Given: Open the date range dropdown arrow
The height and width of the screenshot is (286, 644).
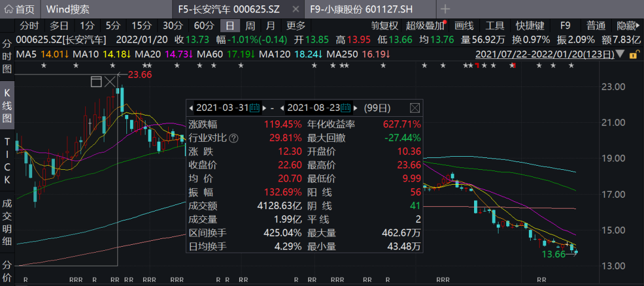Looking at the screenshot, I should tap(634, 54).
